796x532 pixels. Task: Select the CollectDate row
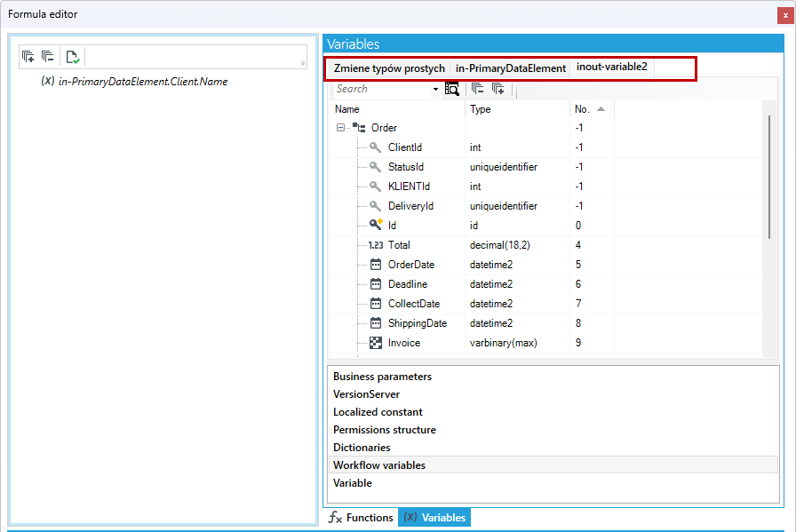(545, 304)
